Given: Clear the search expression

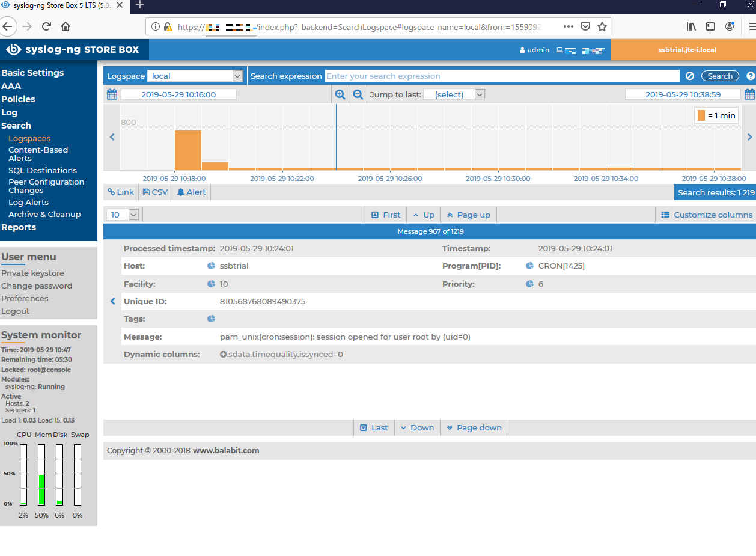Looking at the screenshot, I should coord(690,76).
